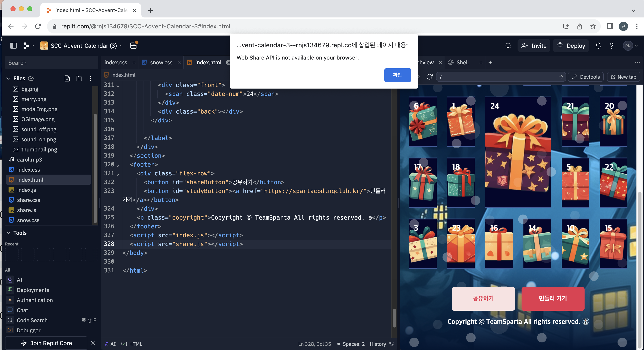This screenshot has width=644, height=350.
Task: Click the new file icon in Files
Action: pyautogui.click(x=67, y=78)
